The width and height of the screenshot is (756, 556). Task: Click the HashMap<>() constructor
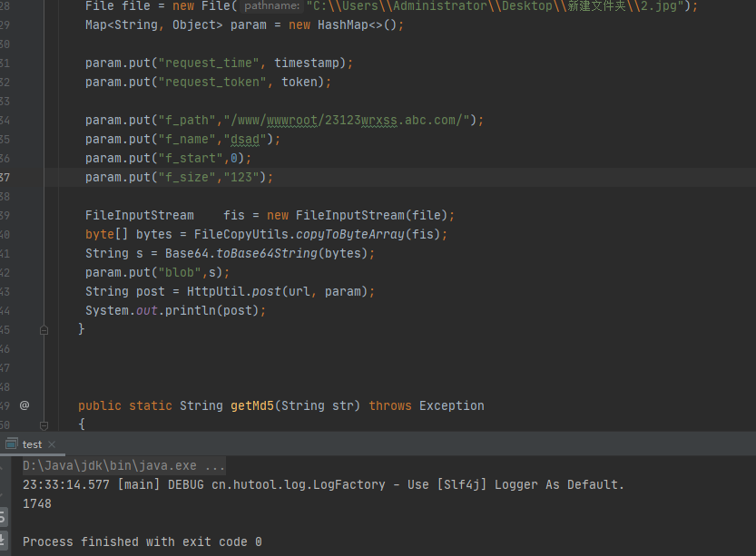[x=358, y=25]
